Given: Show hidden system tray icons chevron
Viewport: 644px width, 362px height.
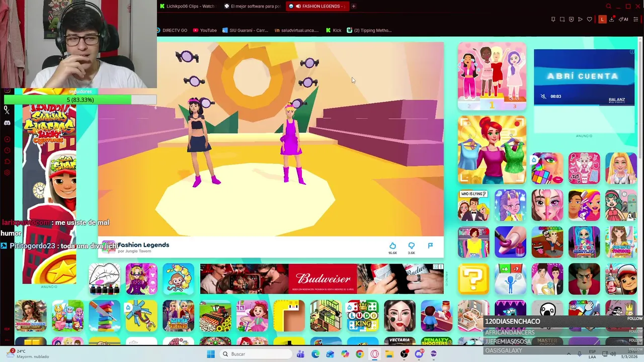Looking at the screenshot, I should (x=569, y=354).
